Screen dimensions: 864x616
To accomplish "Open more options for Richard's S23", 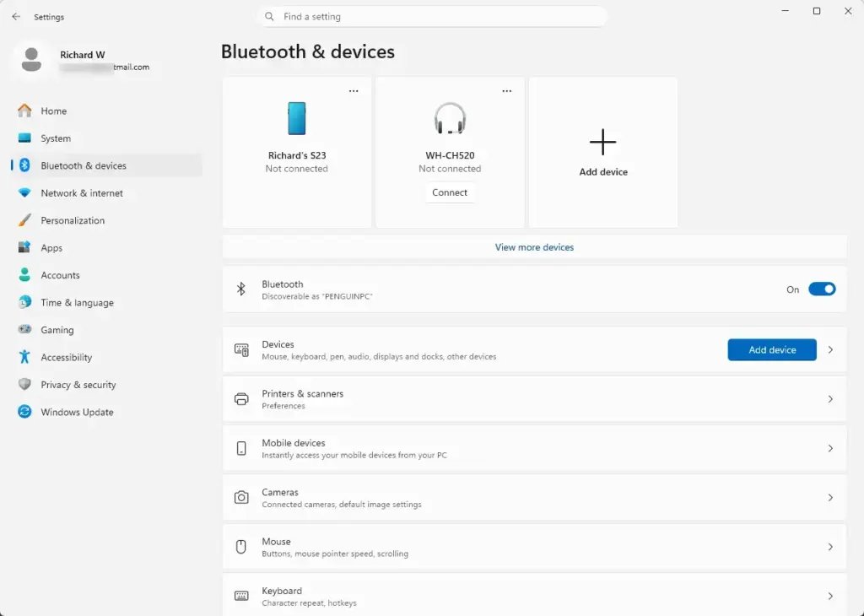I will pyautogui.click(x=354, y=91).
